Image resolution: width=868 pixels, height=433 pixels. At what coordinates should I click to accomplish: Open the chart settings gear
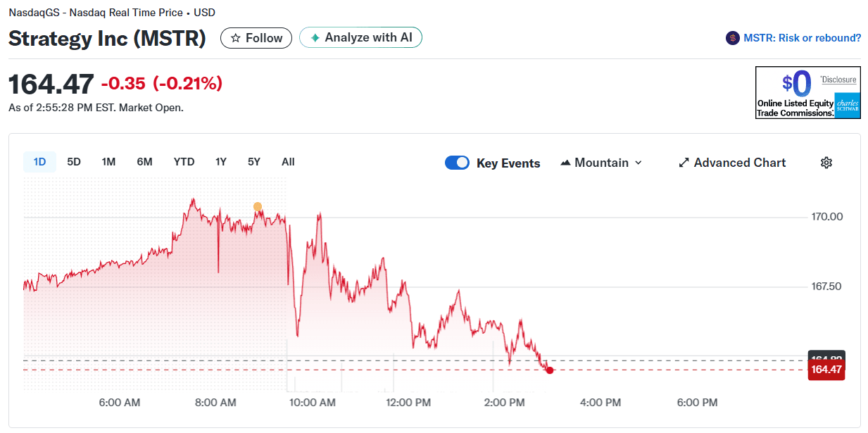click(826, 163)
